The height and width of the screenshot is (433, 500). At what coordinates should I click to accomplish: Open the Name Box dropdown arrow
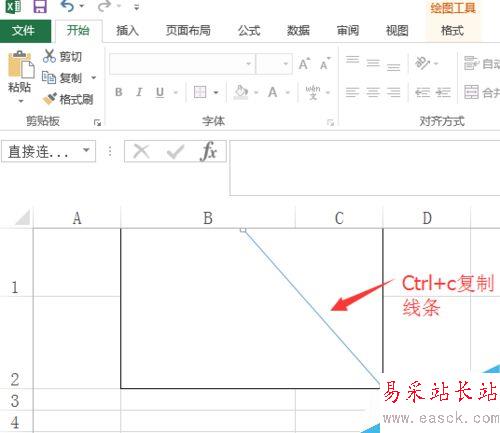click(86, 150)
